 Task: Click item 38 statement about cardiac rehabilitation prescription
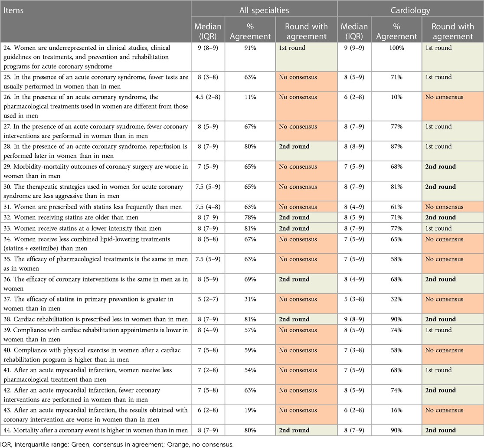pyautogui.click(x=96, y=319)
